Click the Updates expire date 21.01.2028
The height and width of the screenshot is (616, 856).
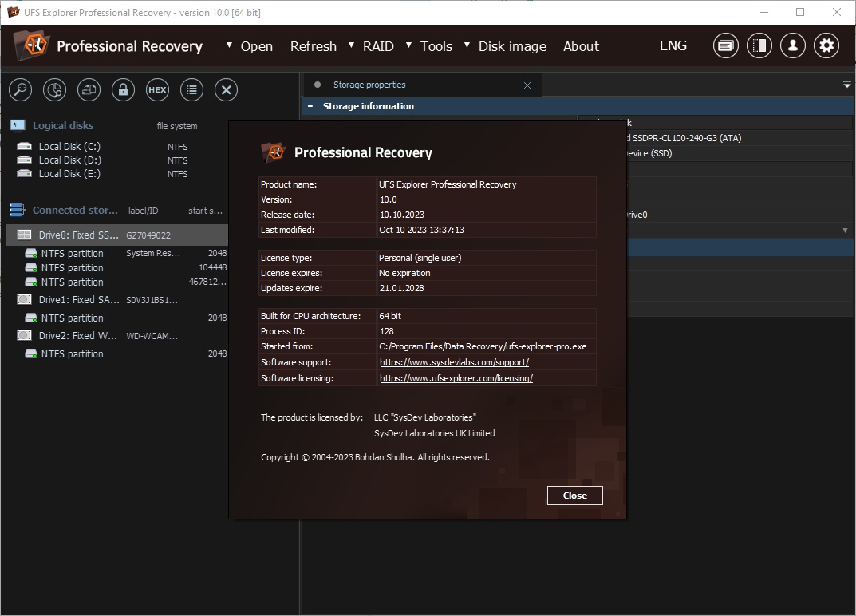(402, 288)
